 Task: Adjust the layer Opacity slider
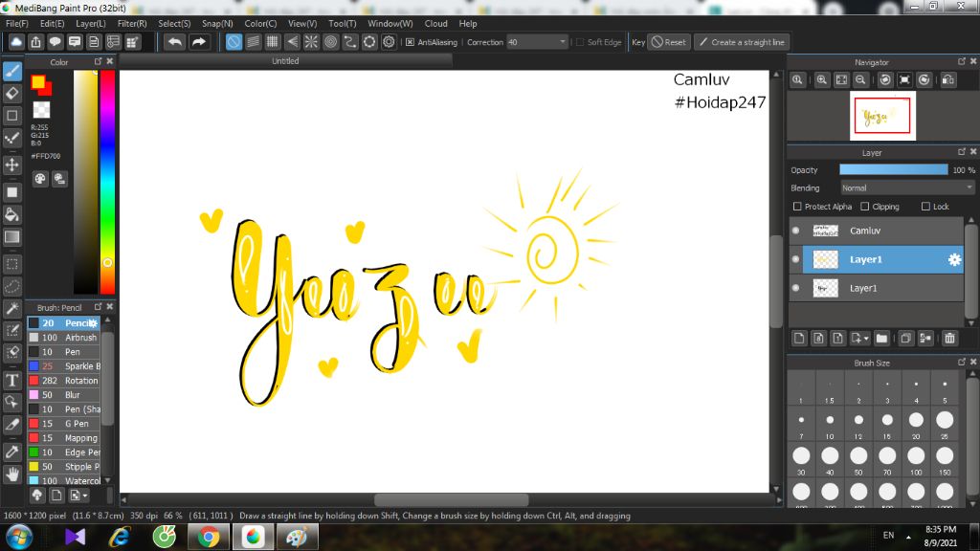coord(894,170)
